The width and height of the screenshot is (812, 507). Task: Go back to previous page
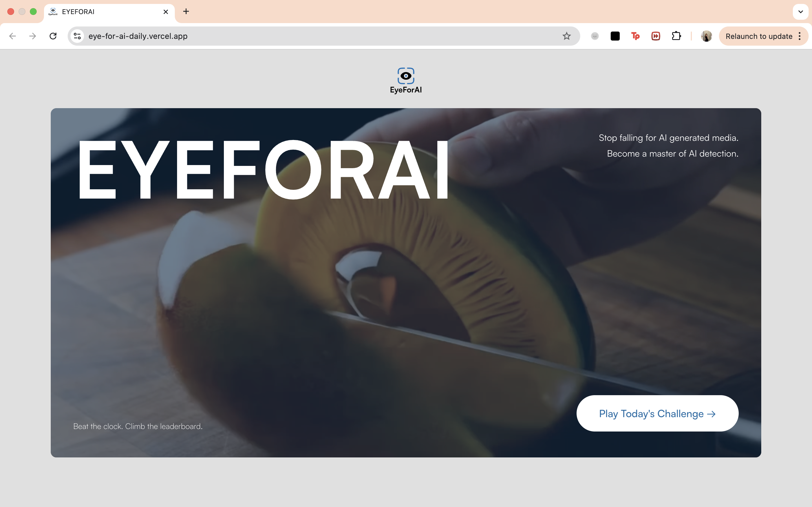(x=12, y=36)
